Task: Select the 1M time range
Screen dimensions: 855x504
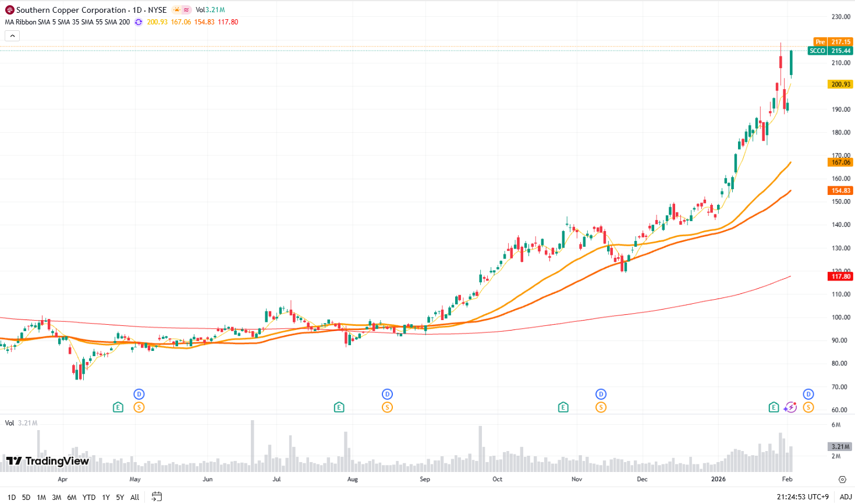Action: (x=41, y=497)
